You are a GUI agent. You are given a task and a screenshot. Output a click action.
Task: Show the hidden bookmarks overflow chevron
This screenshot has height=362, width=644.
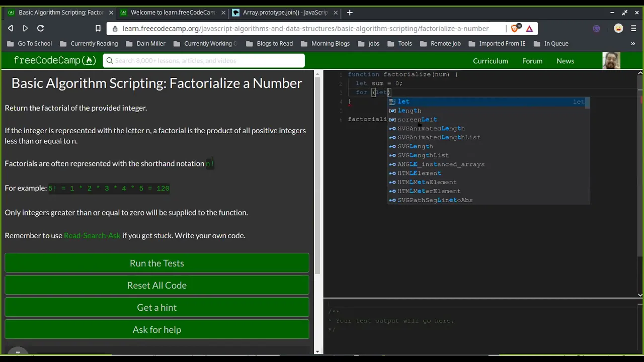[633, 44]
